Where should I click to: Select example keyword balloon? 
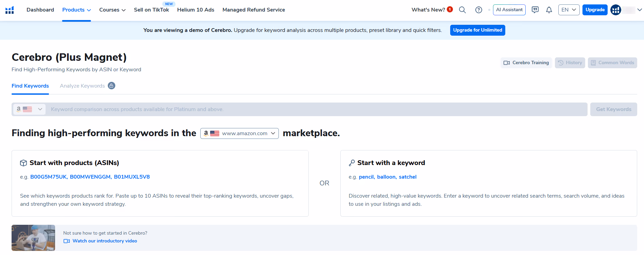[x=387, y=177]
